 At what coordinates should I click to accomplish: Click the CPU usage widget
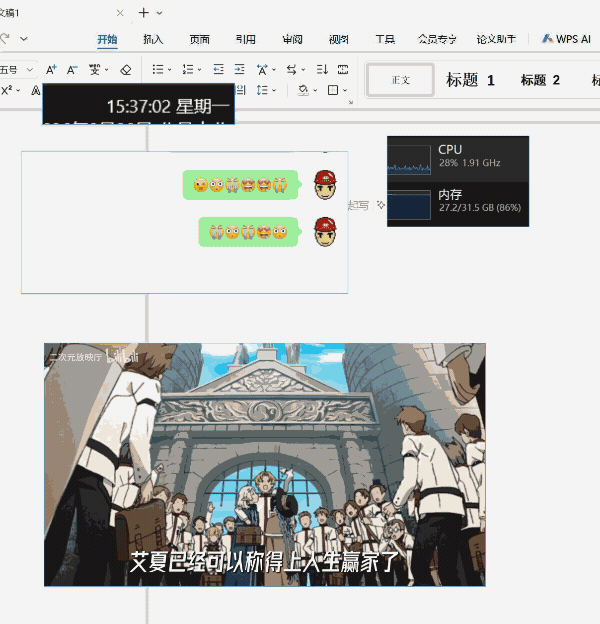(458, 159)
